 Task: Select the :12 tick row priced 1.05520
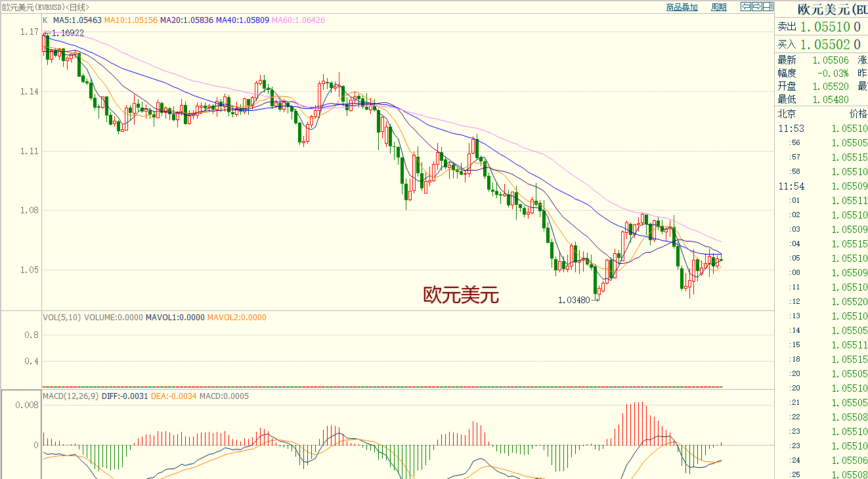click(822, 302)
